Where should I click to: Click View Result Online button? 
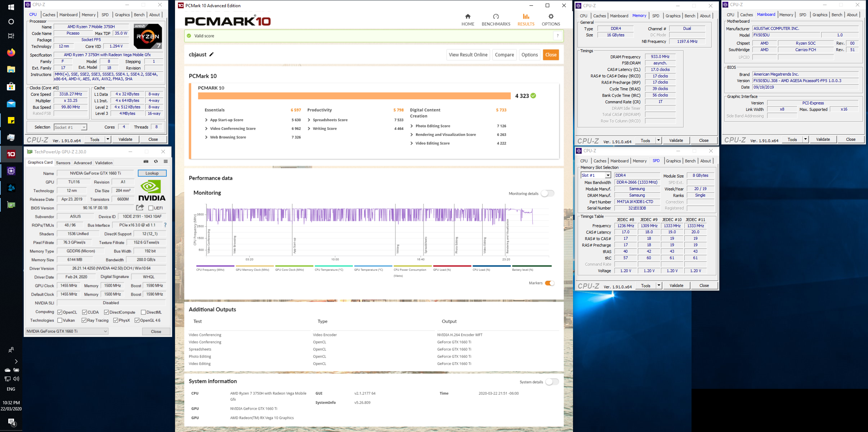tap(468, 55)
